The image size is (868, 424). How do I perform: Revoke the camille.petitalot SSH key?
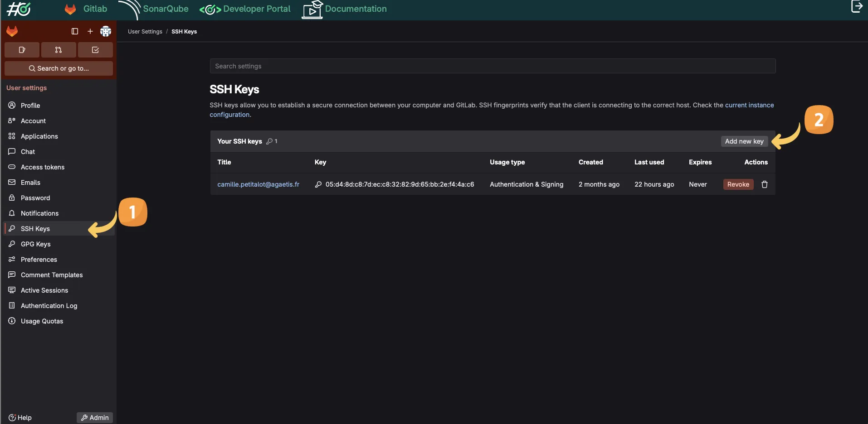click(x=738, y=184)
